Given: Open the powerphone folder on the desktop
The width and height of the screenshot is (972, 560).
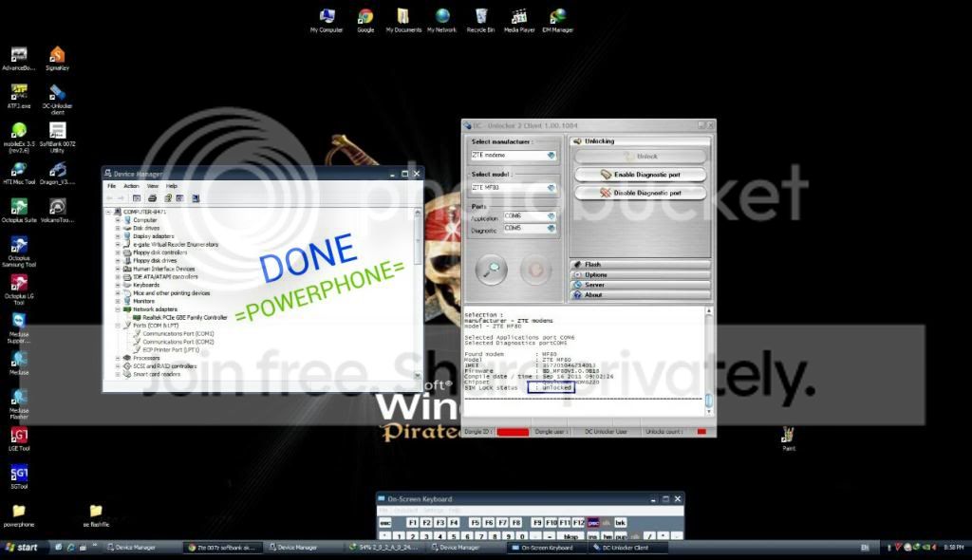Looking at the screenshot, I should coord(18,511).
